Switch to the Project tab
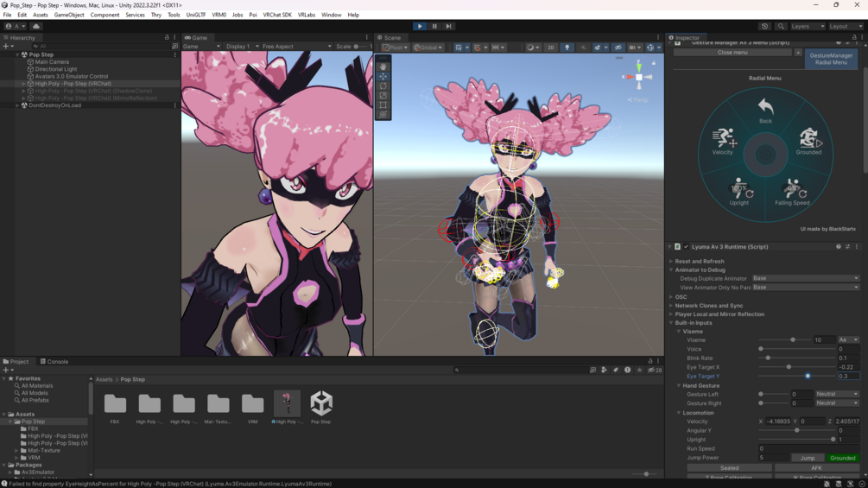Viewport: 868px width, 488px height. click(x=16, y=361)
